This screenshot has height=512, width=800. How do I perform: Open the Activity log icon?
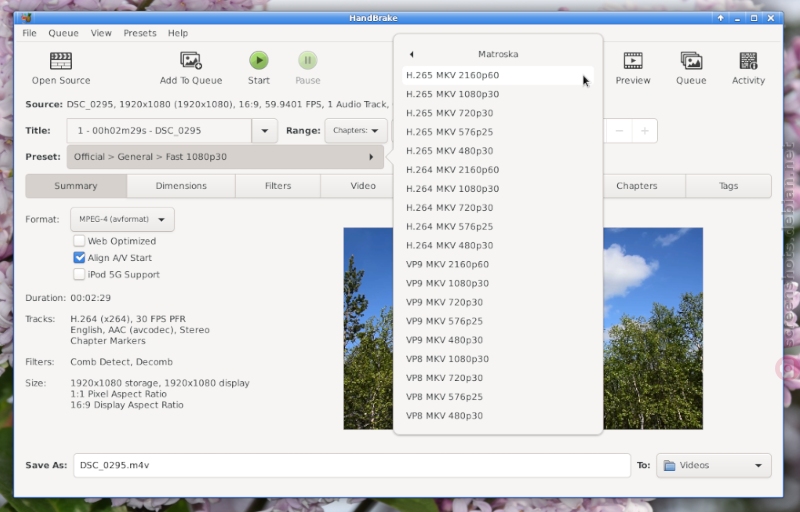click(748, 61)
